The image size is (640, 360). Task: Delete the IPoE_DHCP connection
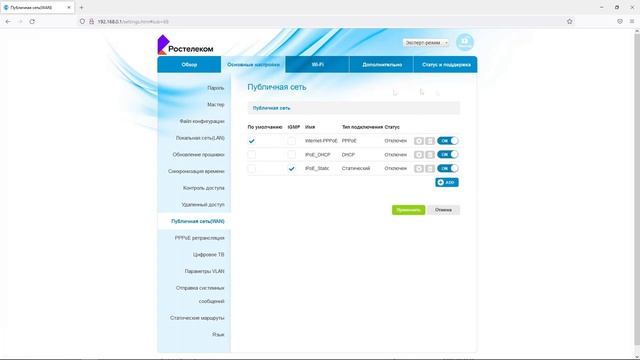pyautogui.click(x=430, y=155)
